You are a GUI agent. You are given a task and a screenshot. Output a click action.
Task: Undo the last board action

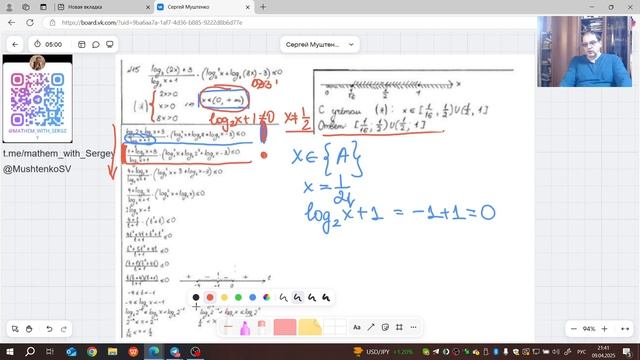pos(49,329)
